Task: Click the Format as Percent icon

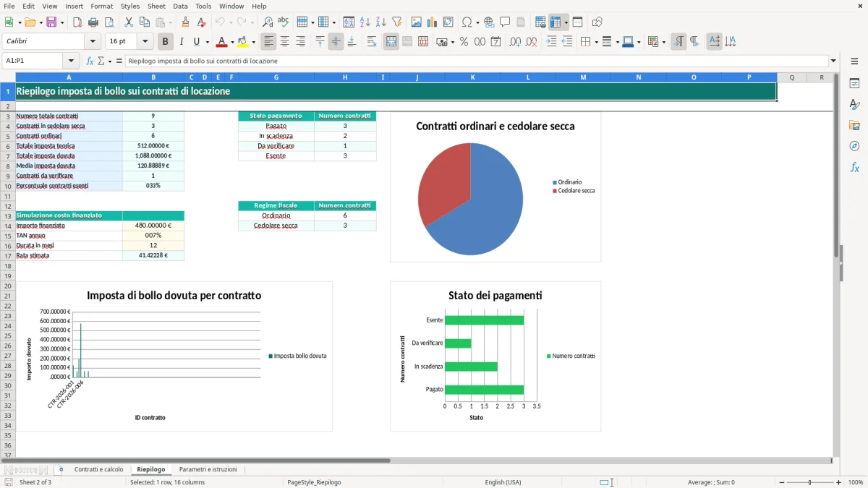Action: pos(464,41)
